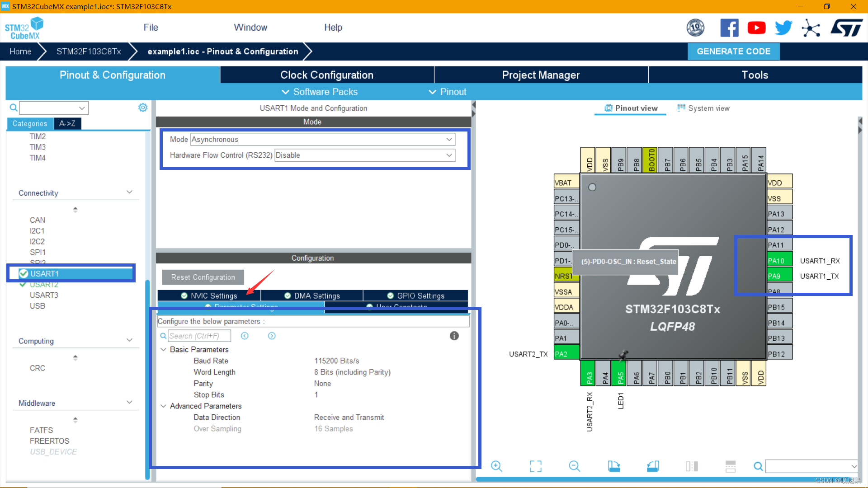Click the zoom in magnifier icon
868x488 pixels.
(496, 466)
